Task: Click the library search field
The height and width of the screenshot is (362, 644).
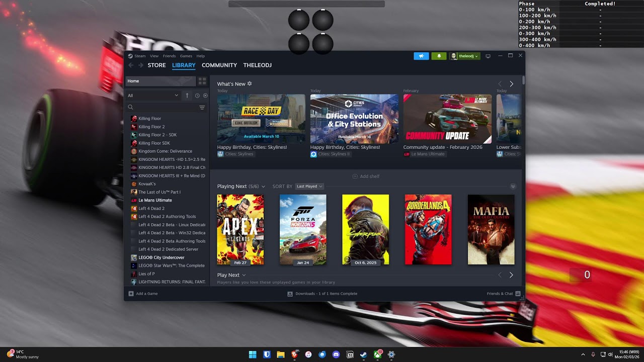Action: (x=162, y=107)
